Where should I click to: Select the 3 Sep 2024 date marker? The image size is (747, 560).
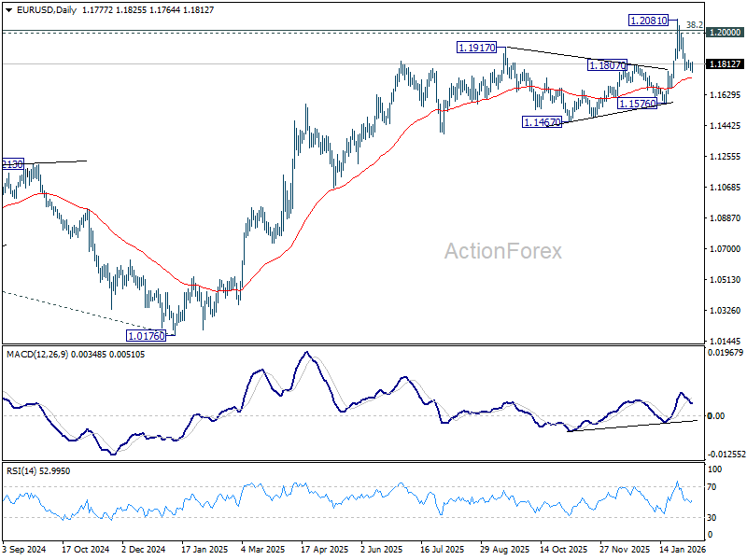(24, 549)
